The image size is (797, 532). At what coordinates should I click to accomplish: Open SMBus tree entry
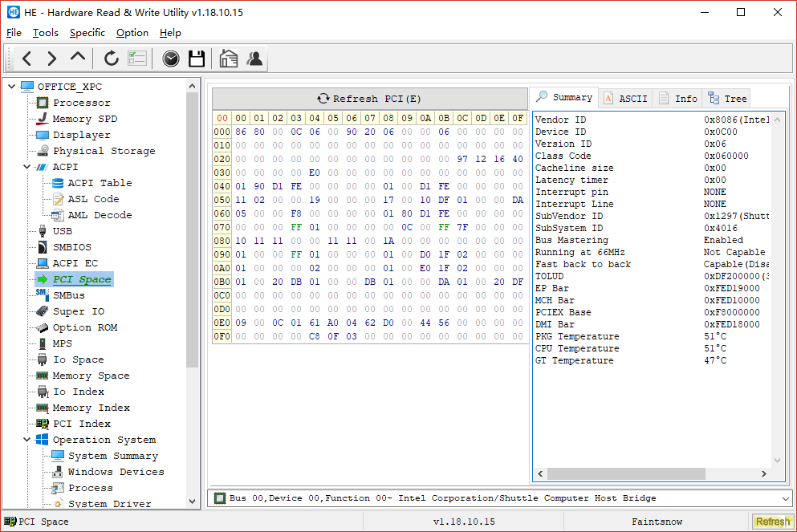pos(68,296)
